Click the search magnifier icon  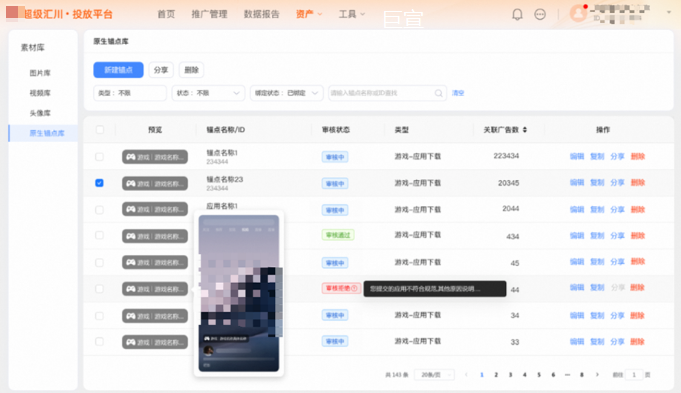tap(439, 93)
